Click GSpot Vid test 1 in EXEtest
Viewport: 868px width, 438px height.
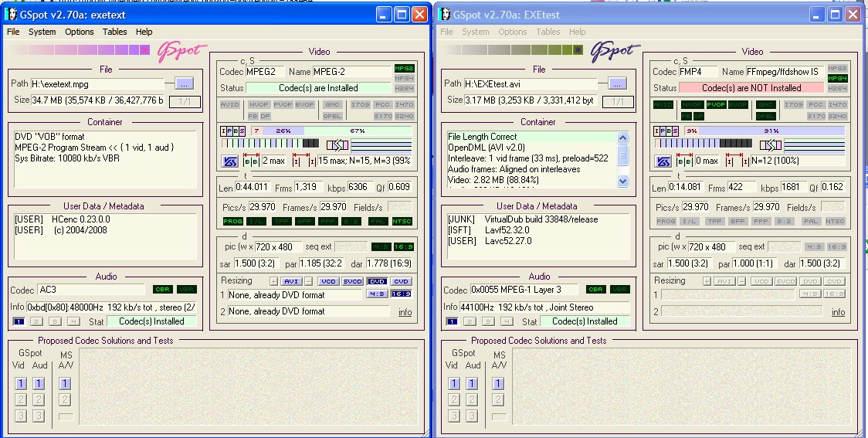(454, 383)
